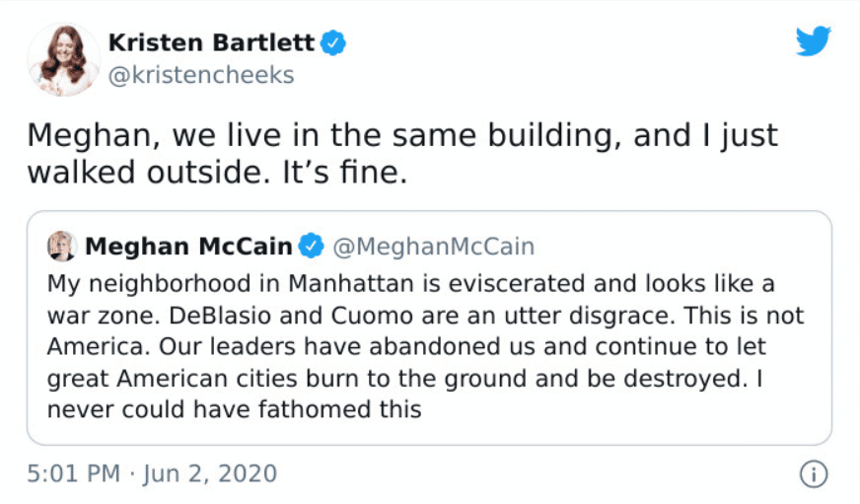This screenshot has height=504, width=860.
Task: Open Kristen Bartlett's profile picture
Action: (63, 59)
